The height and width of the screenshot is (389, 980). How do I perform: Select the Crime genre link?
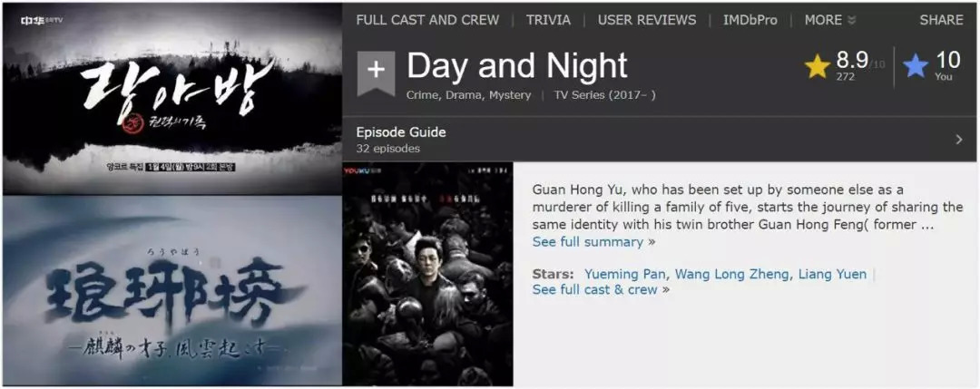pyautogui.click(x=421, y=95)
